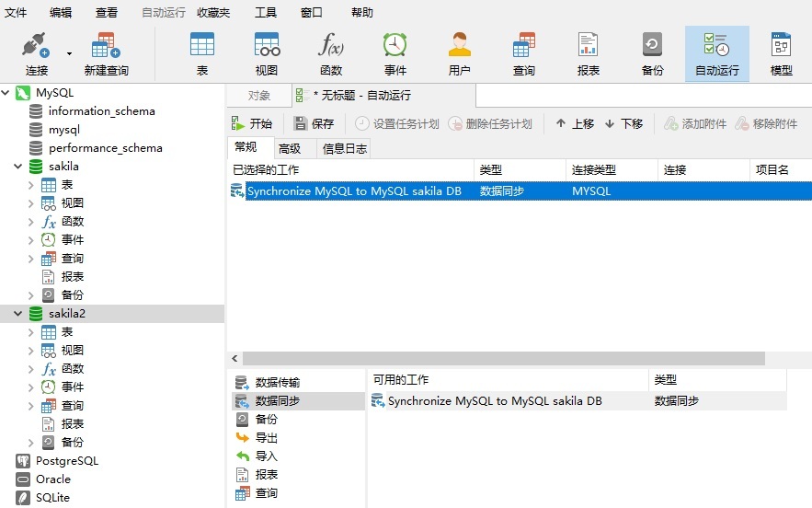Click the horizontal scrollbar left arrow
This screenshot has height=508, width=812.
pos(234,358)
